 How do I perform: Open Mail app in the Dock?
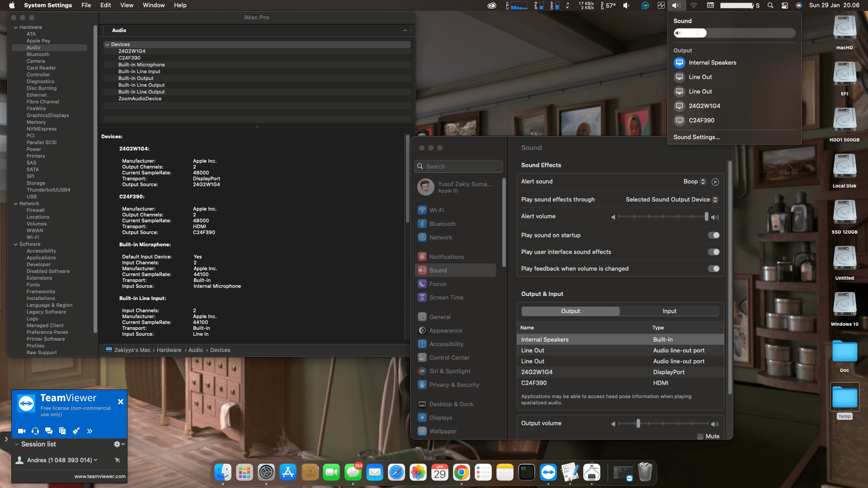[x=375, y=473]
